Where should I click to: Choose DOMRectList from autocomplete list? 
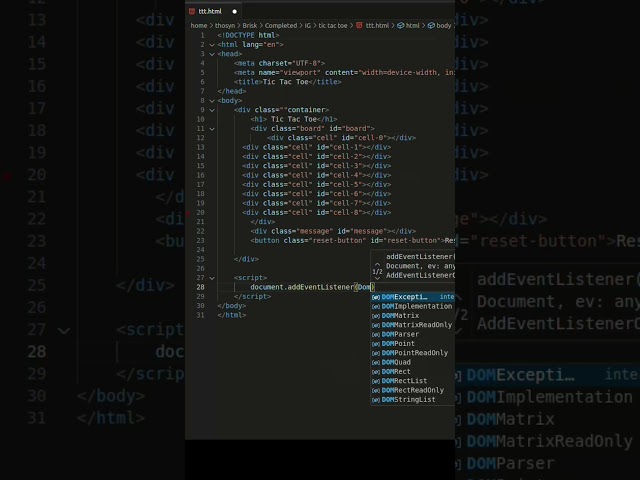tap(413, 381)
